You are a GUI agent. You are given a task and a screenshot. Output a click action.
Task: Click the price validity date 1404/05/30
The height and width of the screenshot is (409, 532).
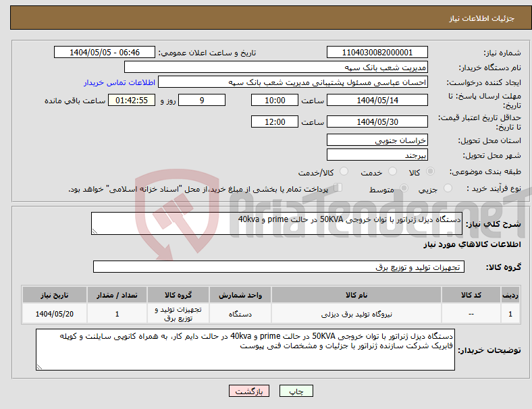pos(377,121)
